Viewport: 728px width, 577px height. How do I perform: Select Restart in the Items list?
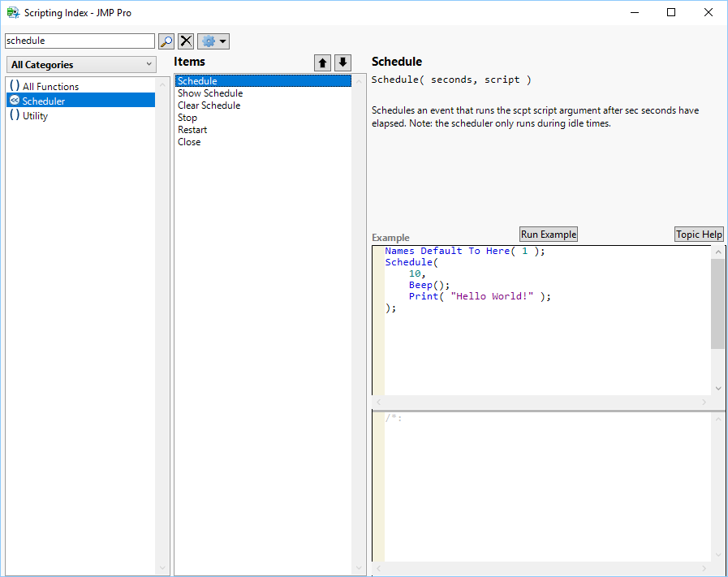pyautogui.click(x=192, y=129)
